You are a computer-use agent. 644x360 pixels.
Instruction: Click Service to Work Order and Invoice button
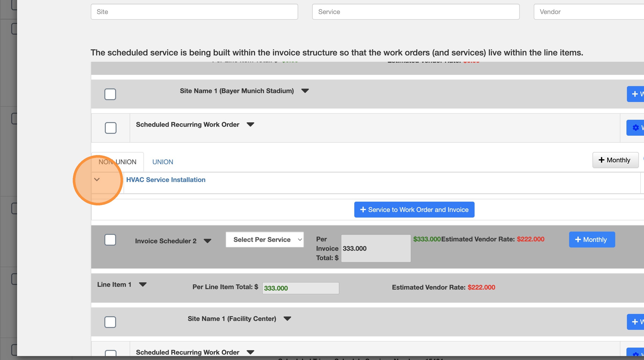pyautogui.click(x=414, y=210)
